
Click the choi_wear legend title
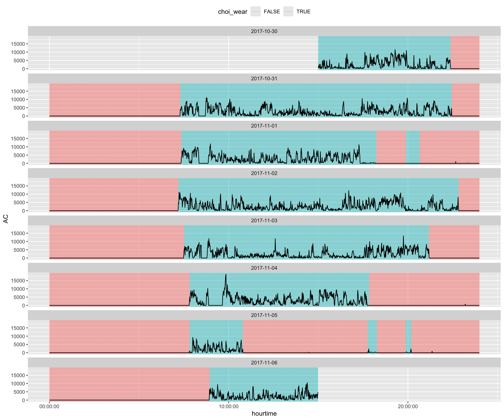[x=232, y=12]
